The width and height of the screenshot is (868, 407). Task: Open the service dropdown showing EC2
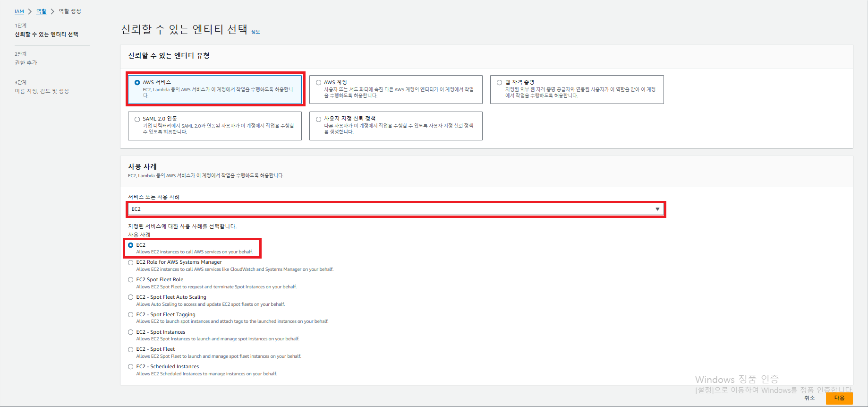[x=396, y=209]
